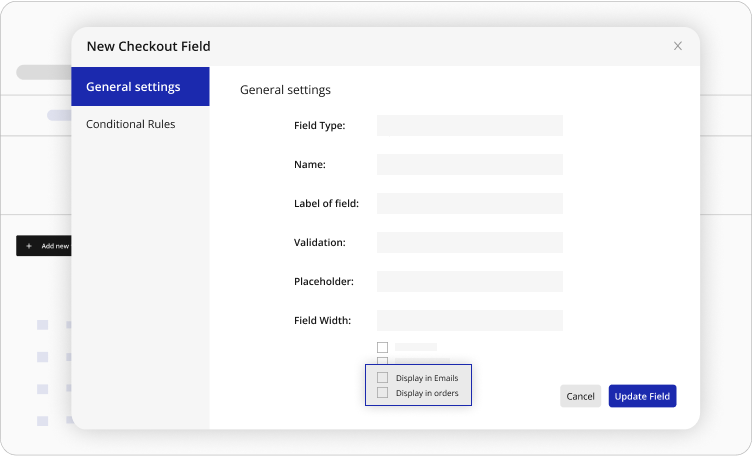
Task: Save changes with Update Field button
Action: pyautogui.click(x=642, y=396)
